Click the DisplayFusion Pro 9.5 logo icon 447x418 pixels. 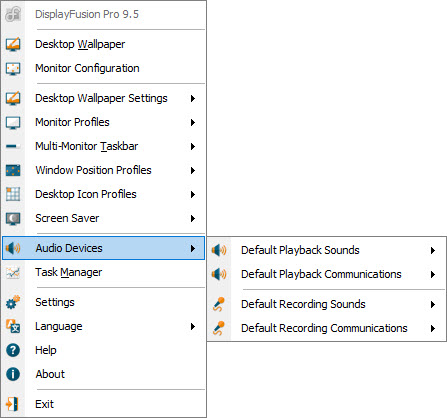point(13,14)
